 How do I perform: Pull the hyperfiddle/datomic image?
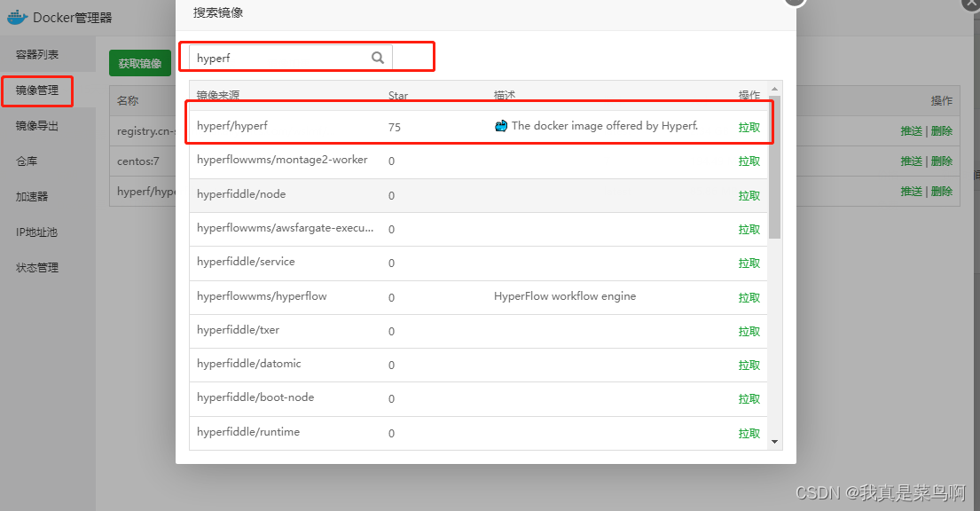[749, 365]
